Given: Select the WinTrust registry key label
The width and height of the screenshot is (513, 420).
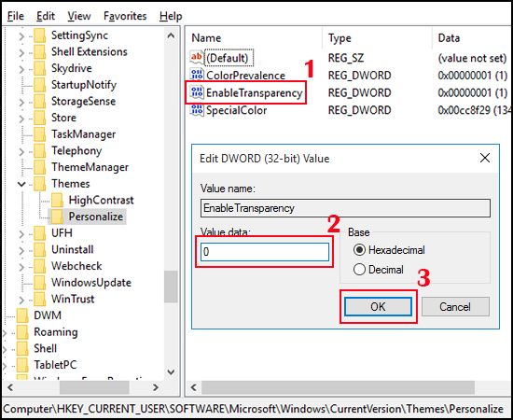Looking at the screenshot, I should coord(73,299).
